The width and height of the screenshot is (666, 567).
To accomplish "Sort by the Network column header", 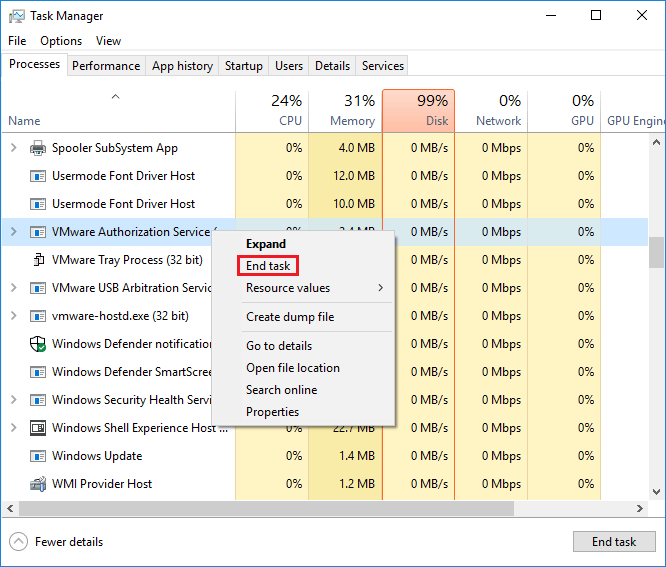I will click(491, 110).
